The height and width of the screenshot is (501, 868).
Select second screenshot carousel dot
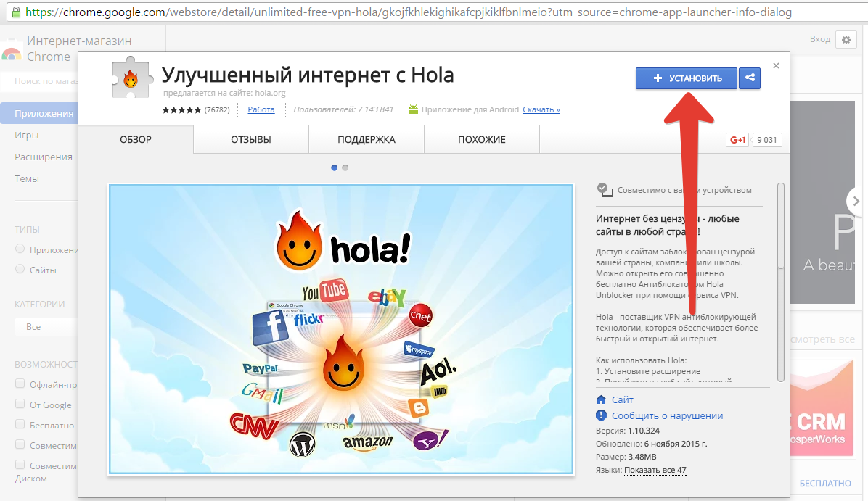[x=345, y=167]
